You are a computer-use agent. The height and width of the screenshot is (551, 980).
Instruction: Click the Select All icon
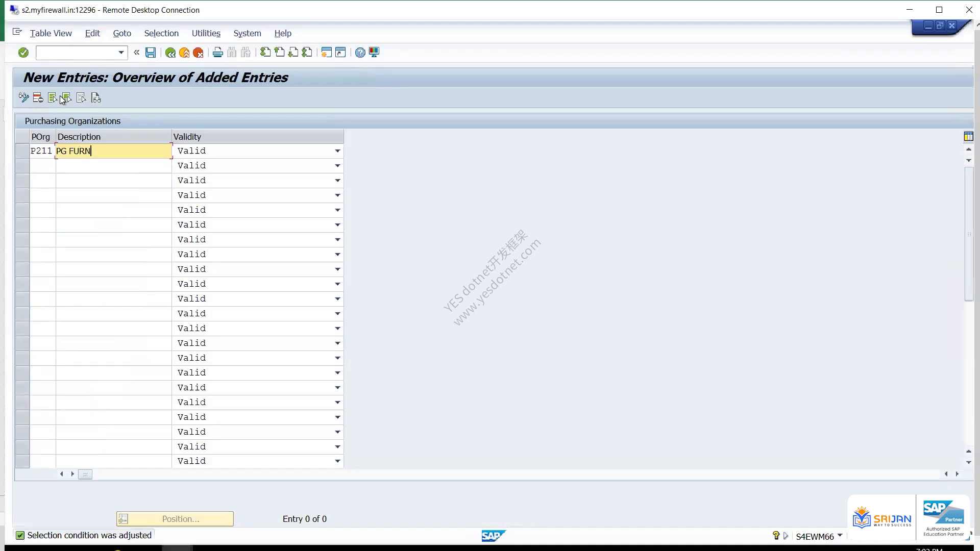point(52,97)
